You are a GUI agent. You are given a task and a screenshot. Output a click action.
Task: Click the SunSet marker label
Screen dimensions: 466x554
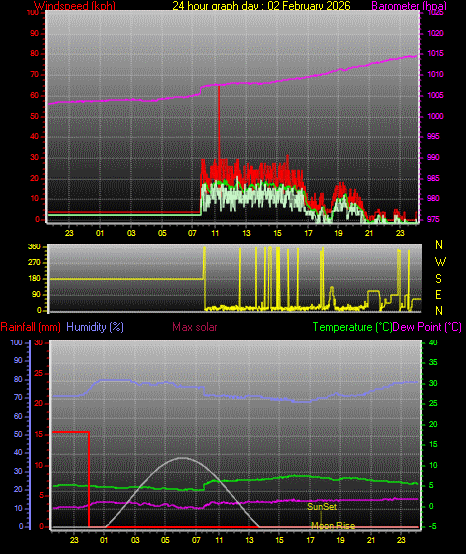(322, 507)
